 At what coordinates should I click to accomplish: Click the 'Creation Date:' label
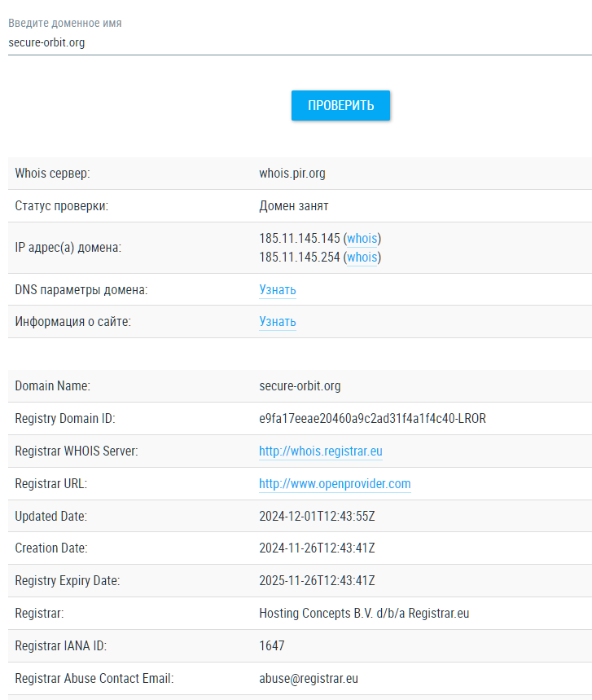pos(51,548)
